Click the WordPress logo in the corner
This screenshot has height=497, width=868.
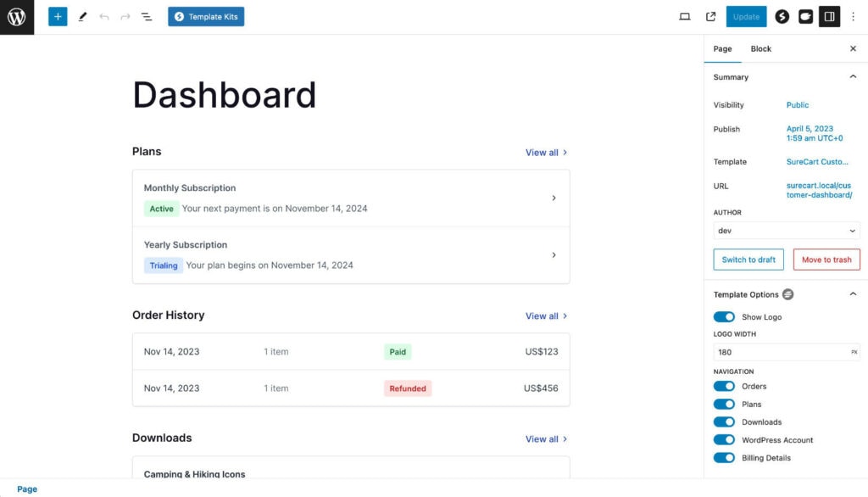16,16
